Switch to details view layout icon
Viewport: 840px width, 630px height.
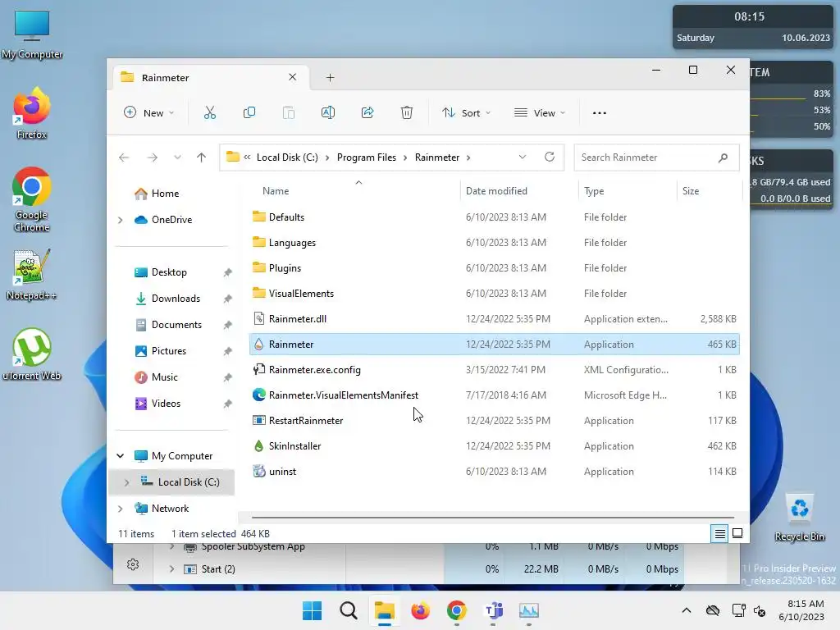pos(719,533)
